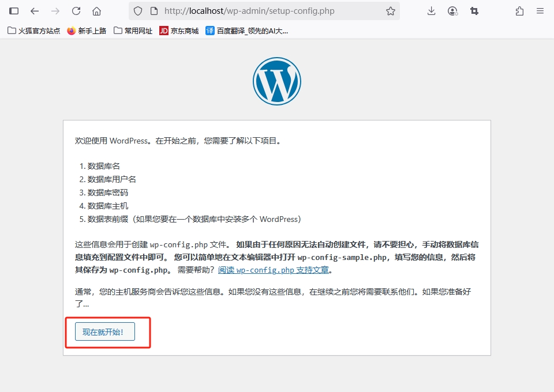
Task: Open the 常用网址 bookmark folder
Action: click(x=133, y=31)
